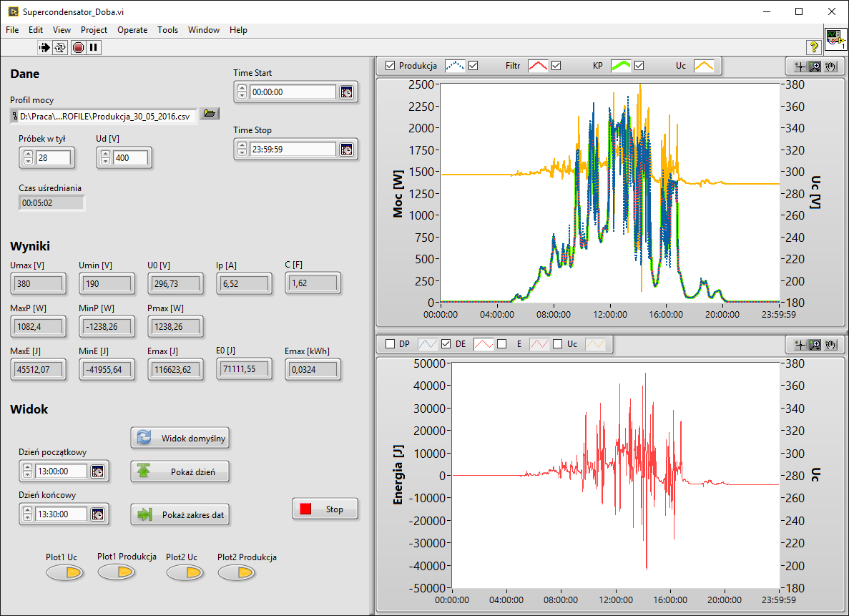The height and width of the screenshot is (616, 849).
Task: Click the LabVIEW icon in the title bar
Action: [13, 11]
